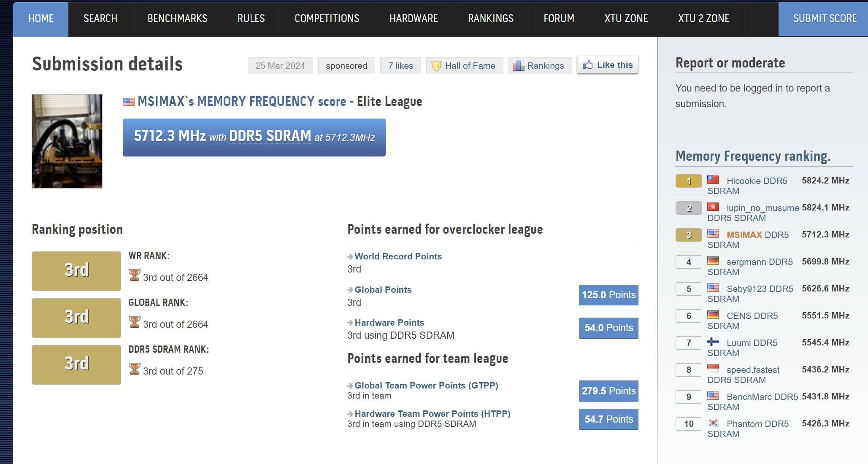Open the FORUM link in navigation

(559, 19)
